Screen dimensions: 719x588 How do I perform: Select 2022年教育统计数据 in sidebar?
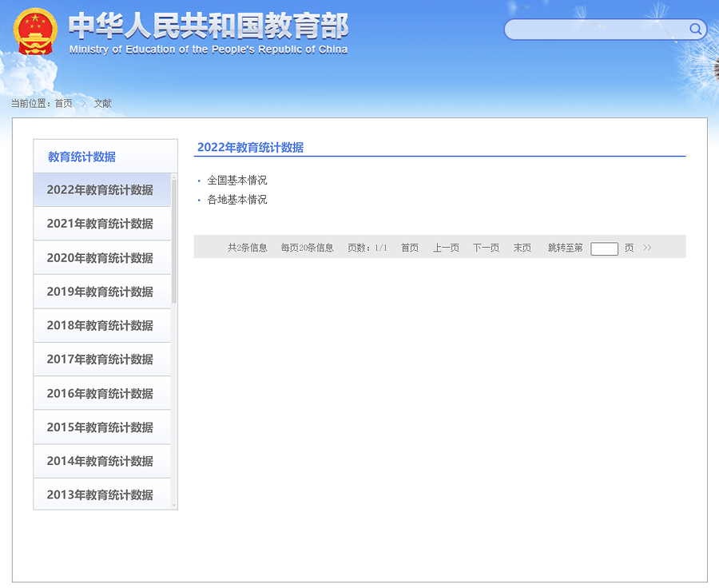point(100,190)
